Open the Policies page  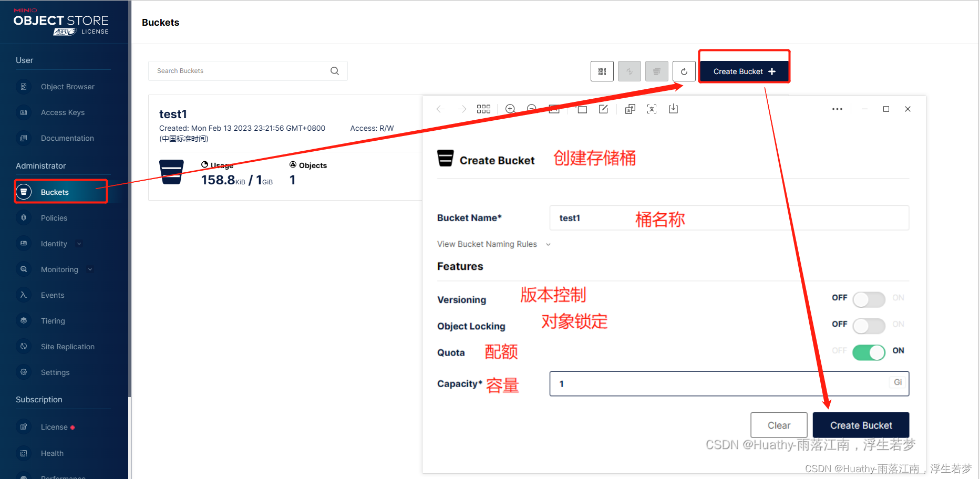coord(54,218)
